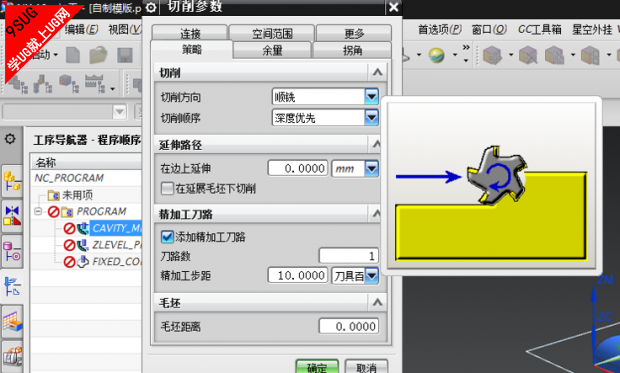Click the New file toolbar icon
Screen dimensions: 620x373
(x=73, y=55)
